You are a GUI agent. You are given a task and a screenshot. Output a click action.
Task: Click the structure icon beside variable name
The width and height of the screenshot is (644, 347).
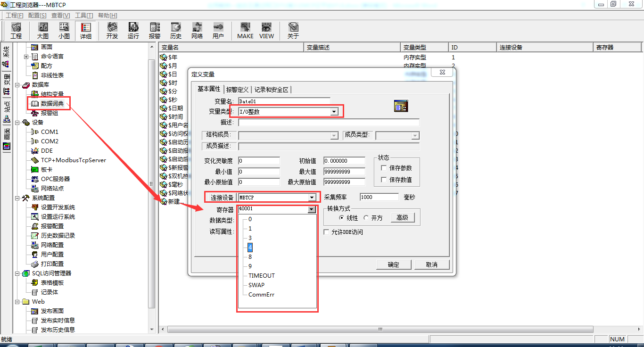tap(401, 106)
